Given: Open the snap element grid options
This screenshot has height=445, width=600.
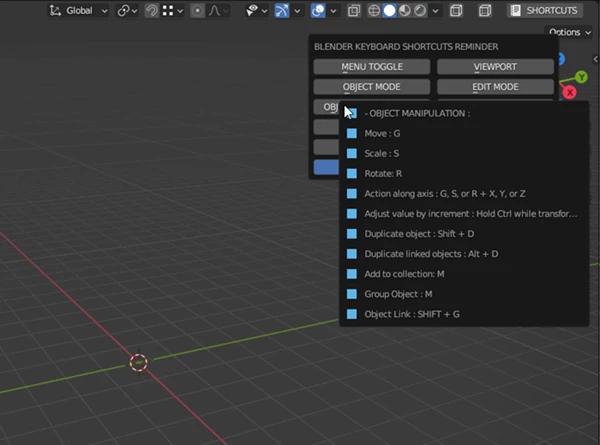Looking at the screenshot, I should point(172,10).
